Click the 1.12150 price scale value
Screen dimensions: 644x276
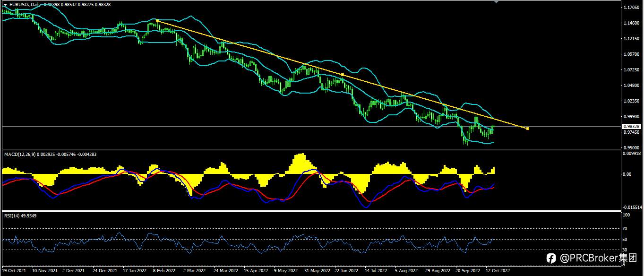pos(631,39)
